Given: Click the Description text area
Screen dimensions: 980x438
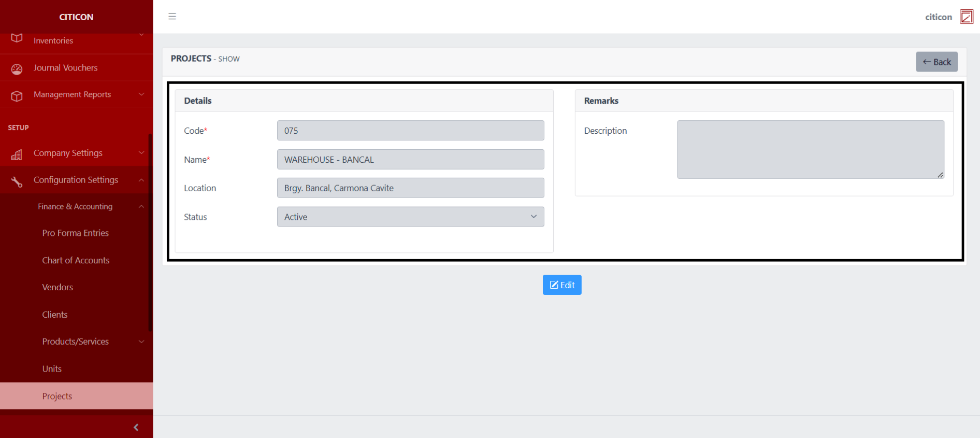Looking at the screenshot, I should (810, 149).
